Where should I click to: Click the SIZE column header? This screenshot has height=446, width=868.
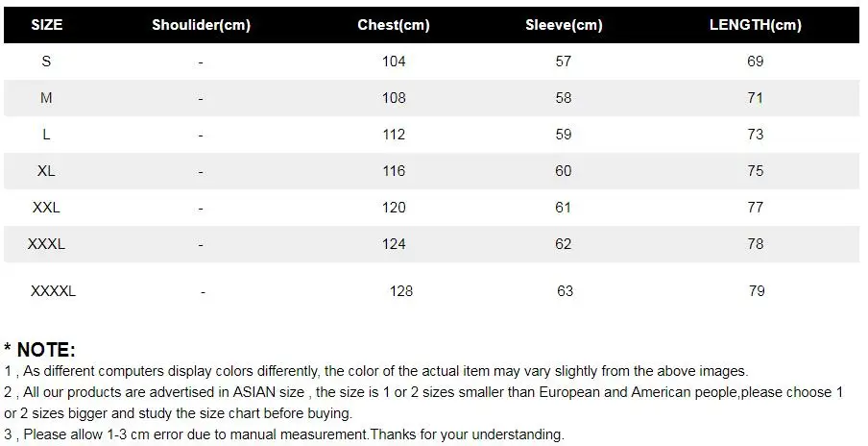coord(46,25)
